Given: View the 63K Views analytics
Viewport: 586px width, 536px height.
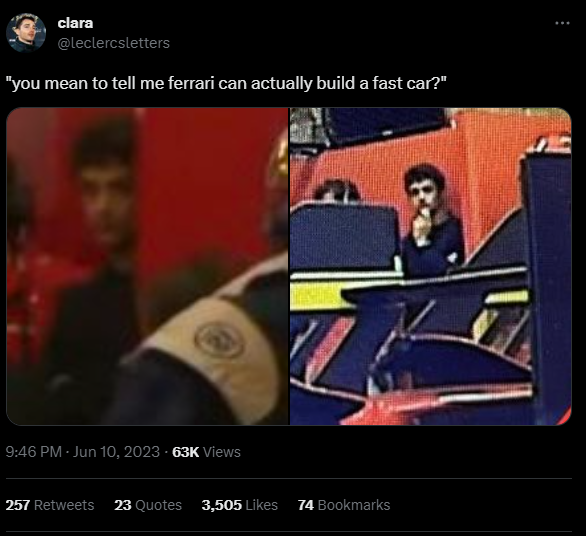Looking at the screenshot, I should pos(206,452).
